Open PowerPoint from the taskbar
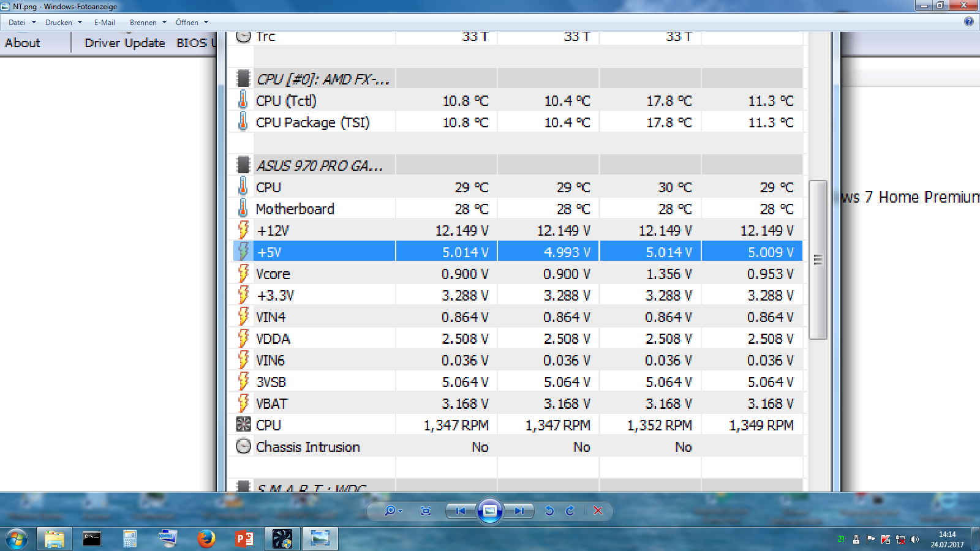The width and height of the screenshot is (980, 551). [x=244, y=539]
